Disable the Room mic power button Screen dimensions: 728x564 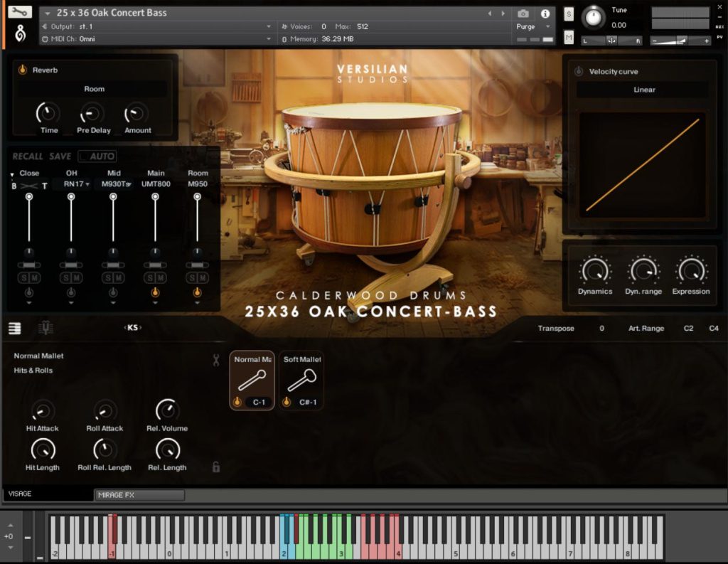(x=198, y=292)
